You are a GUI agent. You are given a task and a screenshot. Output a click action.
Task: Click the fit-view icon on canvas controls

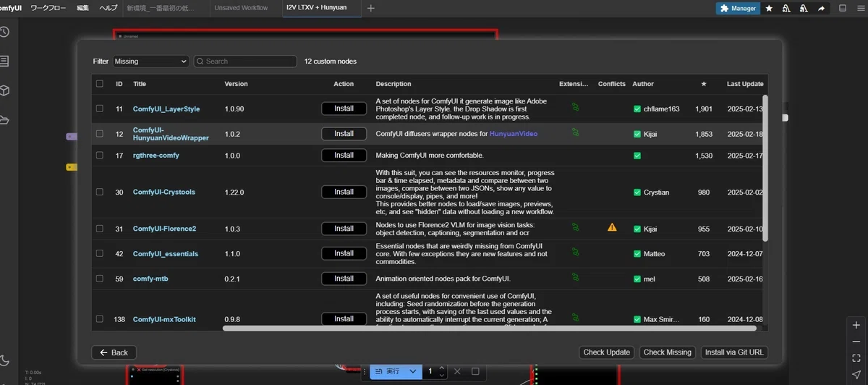point(856,357)
